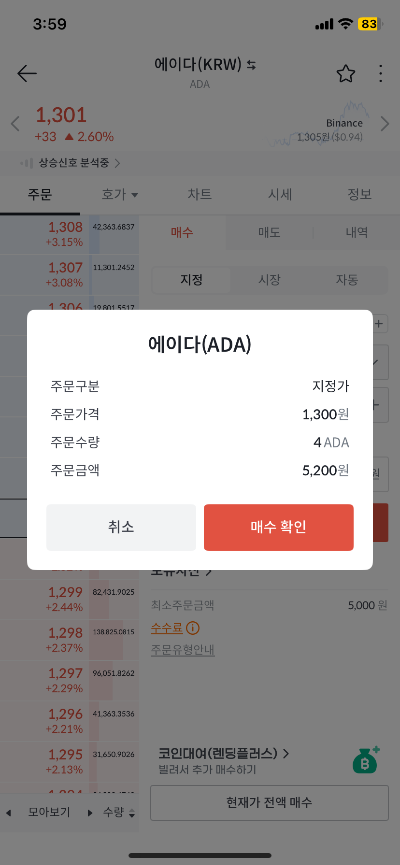400x865 pixels.
Task: Tap the green coin lending bag icon
Action: point(366,759)
